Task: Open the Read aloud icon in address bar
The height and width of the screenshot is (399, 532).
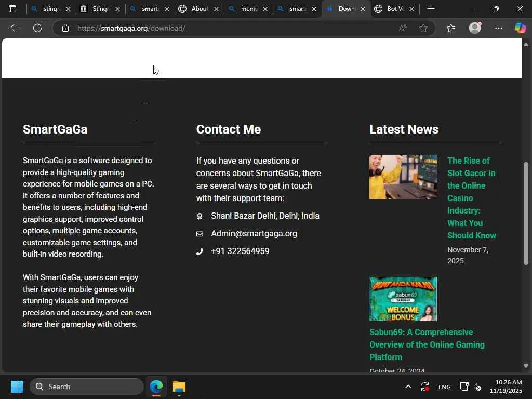Action: pos(403,28)
